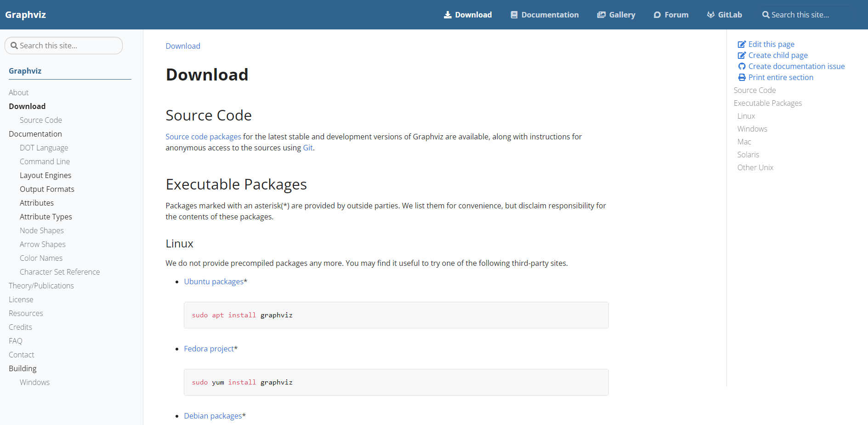Open GitLab from the top navbar

(x=724, y=15)
